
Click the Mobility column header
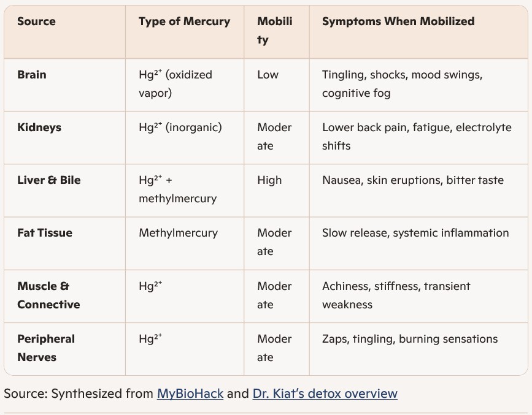tap(274, 31)
